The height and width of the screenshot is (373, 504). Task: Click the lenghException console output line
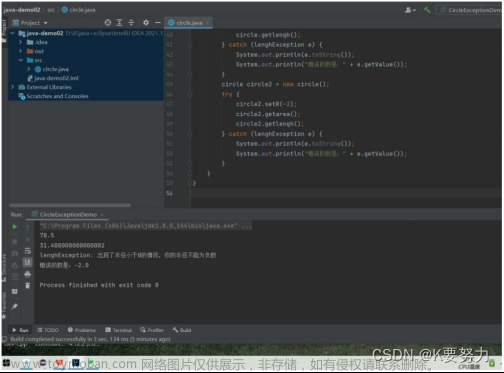tap(128, 255)
